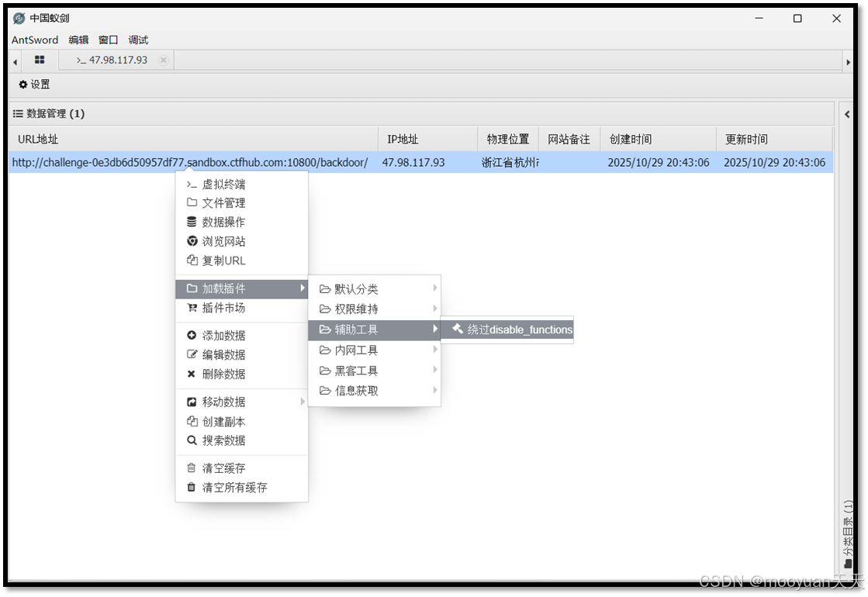Image resolution: width=868 pixels, height=597 pixels.
Task: Select 数据操作 in the context menu
Action: point(241,222)
